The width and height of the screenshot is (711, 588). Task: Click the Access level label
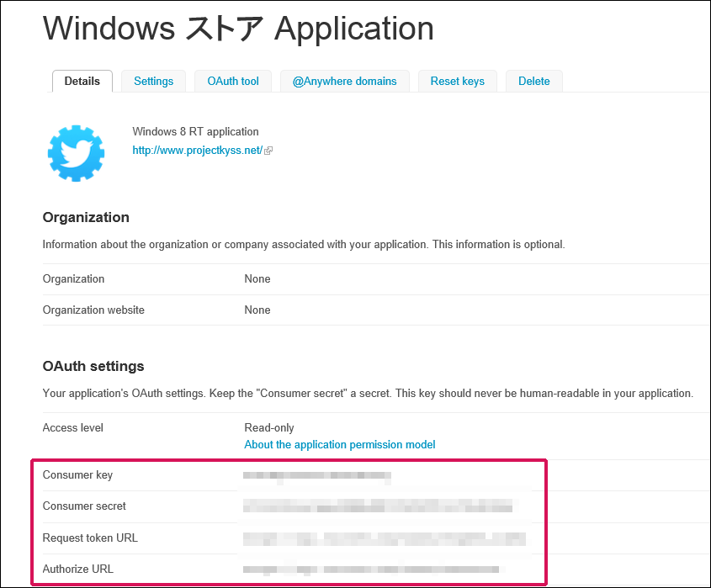[72, 427]
